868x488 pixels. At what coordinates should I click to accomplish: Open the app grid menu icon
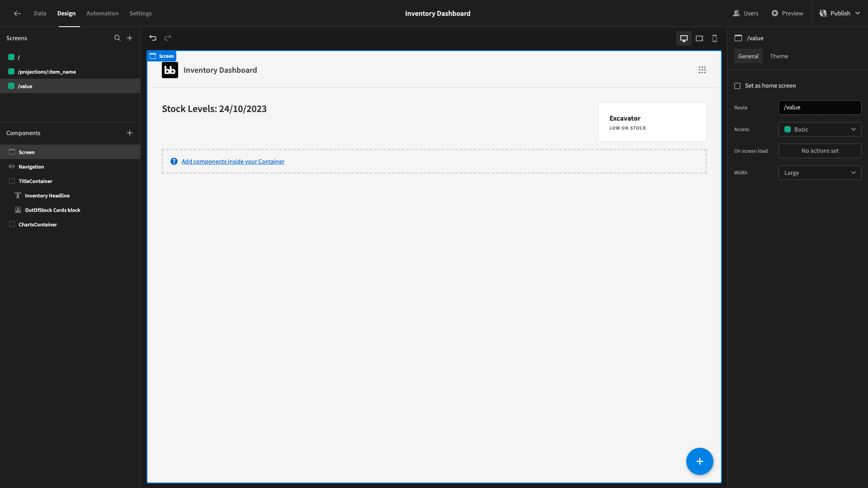click(x=702, y=70)
